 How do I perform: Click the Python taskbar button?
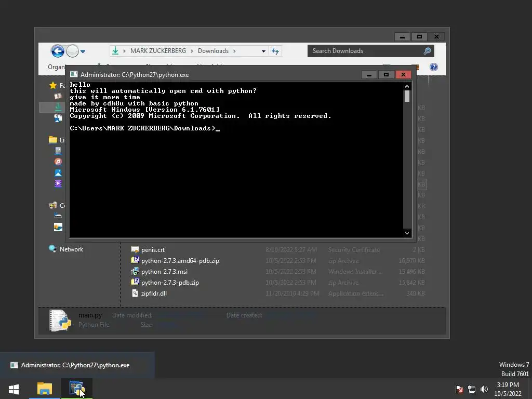pyautogui.click(x=77, y=389)
